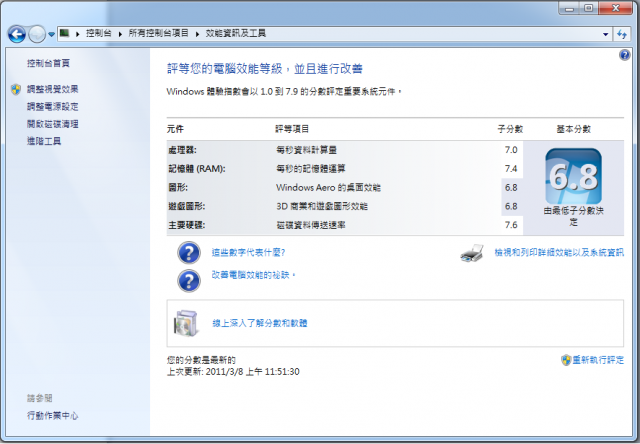640x444 pixels.
Task: Click question icon beside 改善電腦效能的秘訣
Action: pyautogui.click(x=189, y=281)
